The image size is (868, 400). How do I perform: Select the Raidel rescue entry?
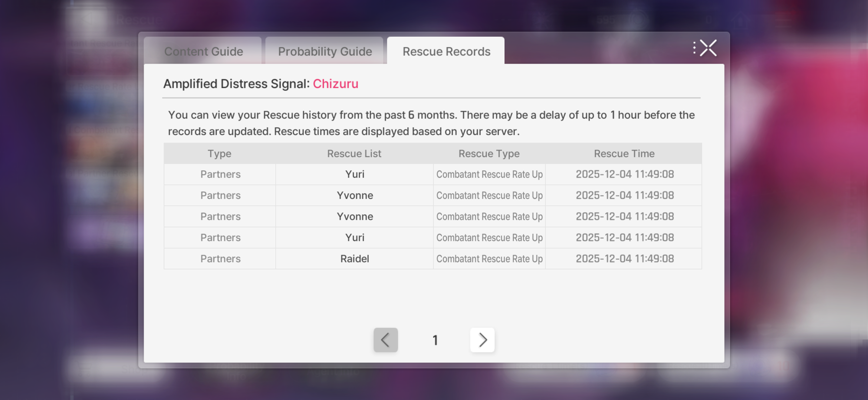[354, 259]
